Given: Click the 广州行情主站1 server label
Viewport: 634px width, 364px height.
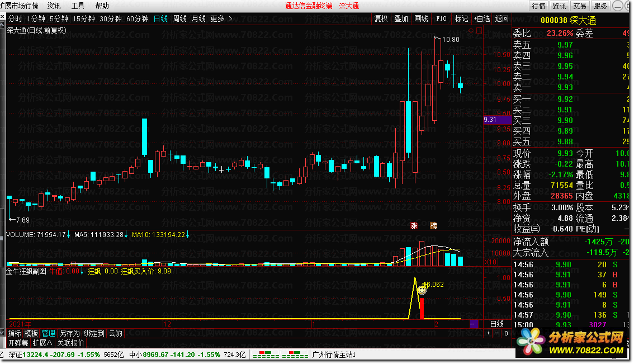Looking at the screenshot, I should pyautogui.click(x=334, y=354).
